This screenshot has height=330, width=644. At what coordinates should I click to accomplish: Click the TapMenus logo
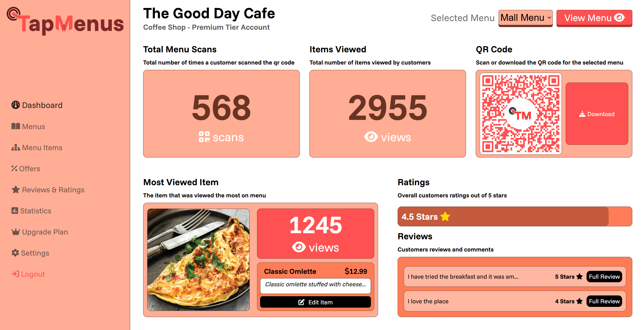[x=65, y=22]
